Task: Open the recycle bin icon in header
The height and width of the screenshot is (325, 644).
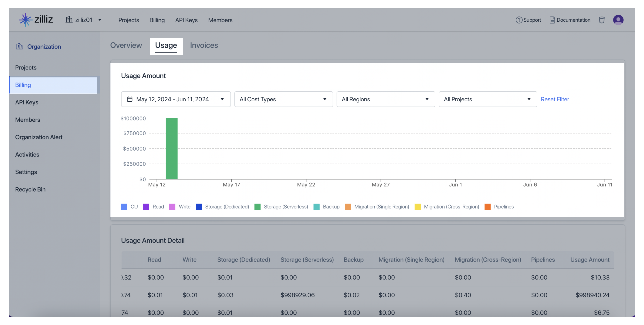Action: [601, 20]
